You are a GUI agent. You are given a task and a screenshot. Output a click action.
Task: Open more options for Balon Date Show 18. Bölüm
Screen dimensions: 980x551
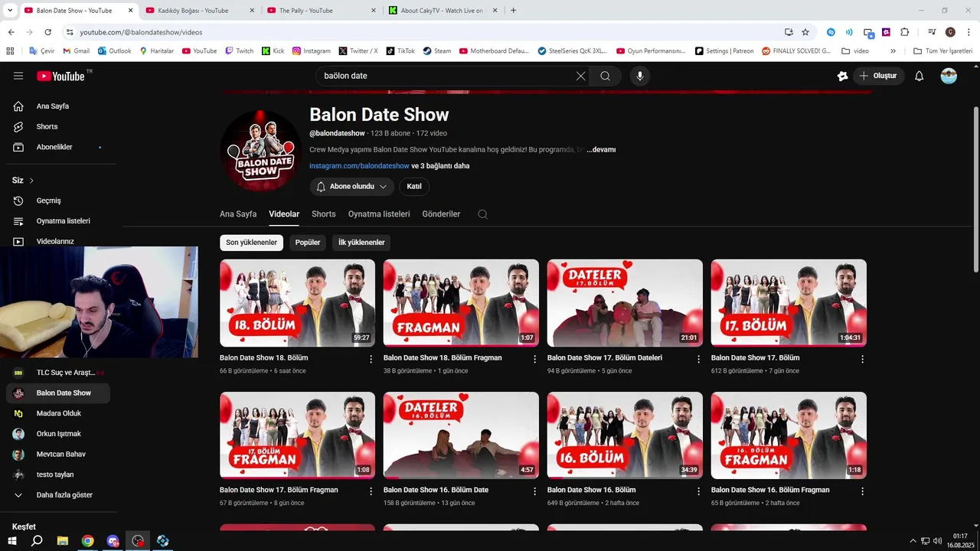[x=371, y=359]
